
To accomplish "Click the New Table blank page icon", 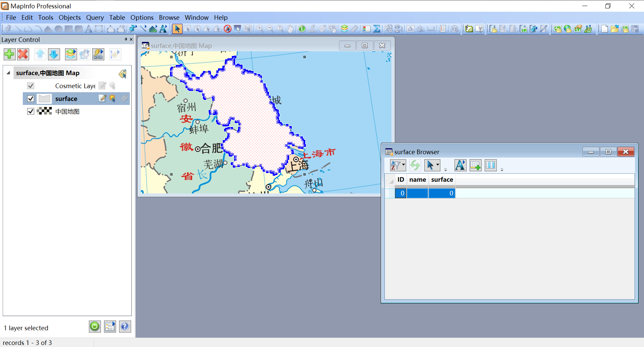I will [x=604, y=29].
